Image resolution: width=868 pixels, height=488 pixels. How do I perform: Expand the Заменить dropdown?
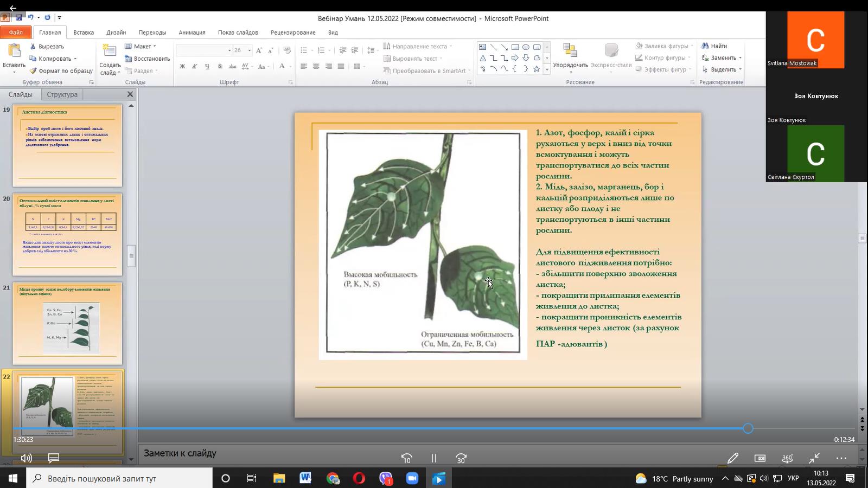point(740,58)
